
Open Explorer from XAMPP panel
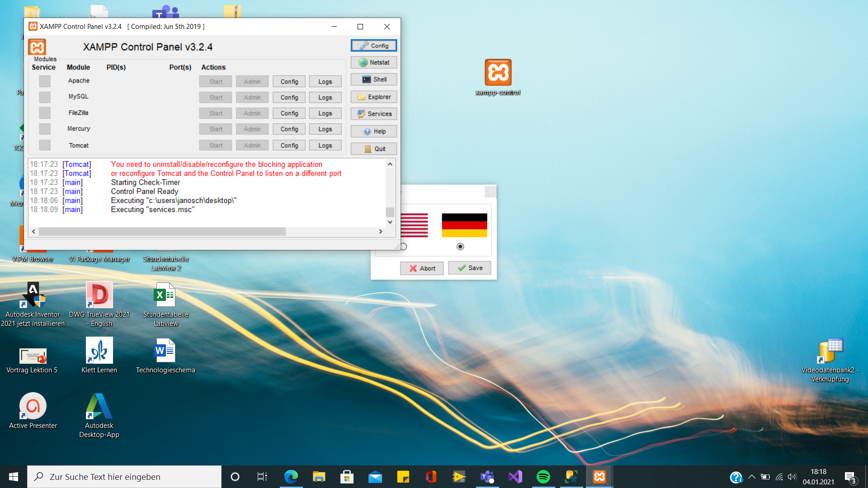pyautogui.click(x=374, y=97)
